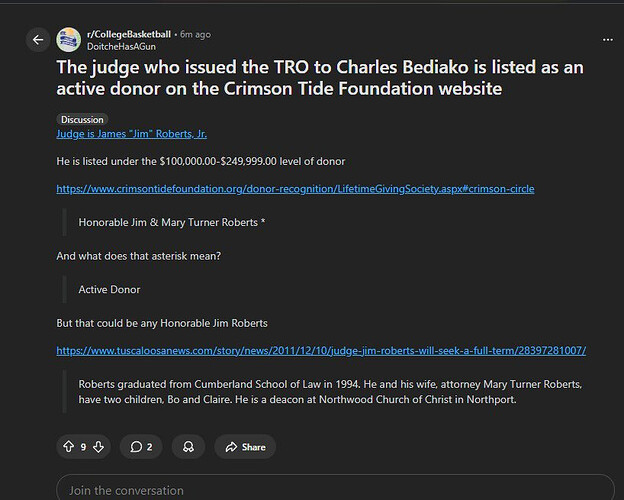Image resolution: width=624 pixels, height=500 pixels.
Task: Open the post's more options menu
Action: point(607,40)
